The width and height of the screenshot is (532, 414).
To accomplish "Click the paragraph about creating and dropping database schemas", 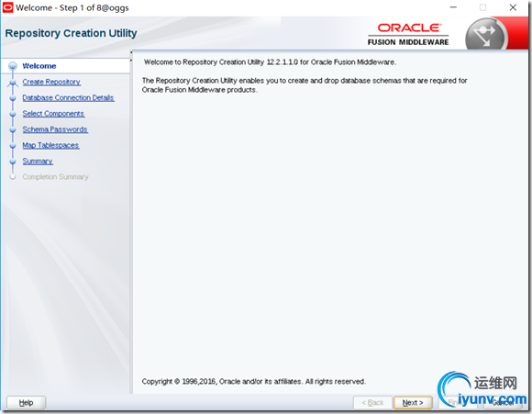I will 305,85.
